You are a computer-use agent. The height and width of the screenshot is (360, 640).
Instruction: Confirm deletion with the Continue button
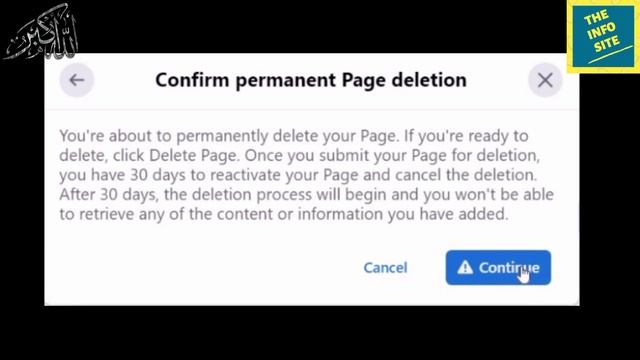click(x=498, y=267)
